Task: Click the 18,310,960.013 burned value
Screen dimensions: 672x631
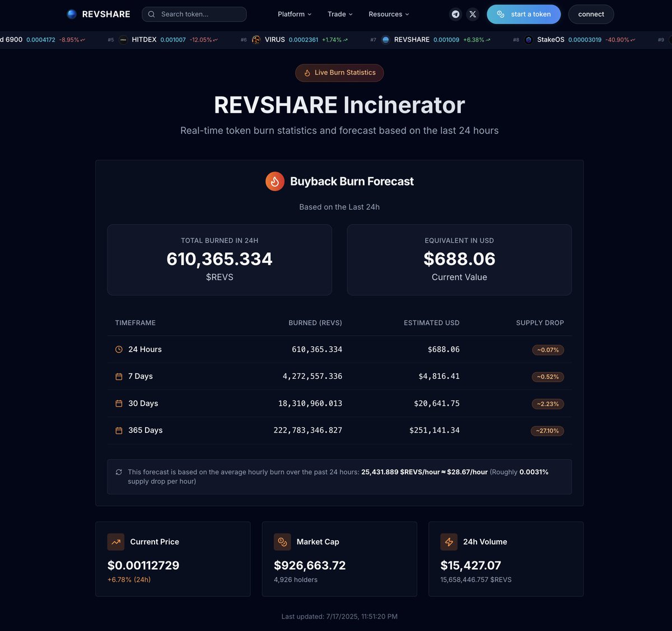Action: click(310, 403)
